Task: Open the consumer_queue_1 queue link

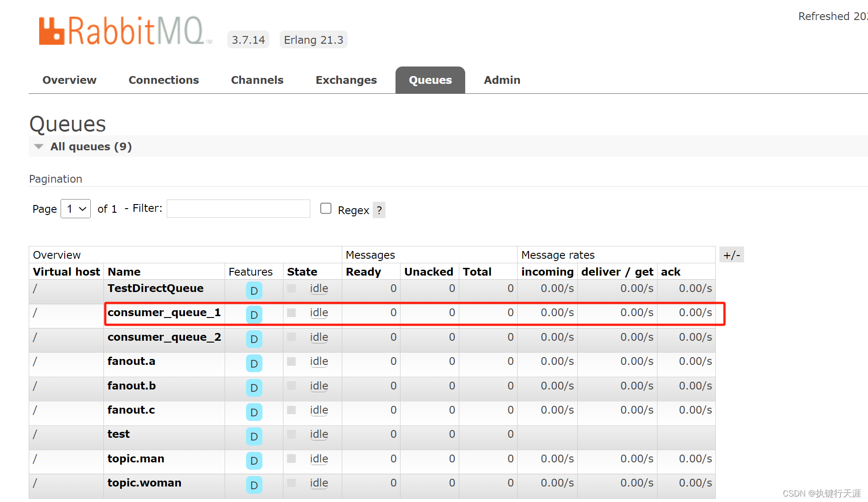Action: point(164,312)
